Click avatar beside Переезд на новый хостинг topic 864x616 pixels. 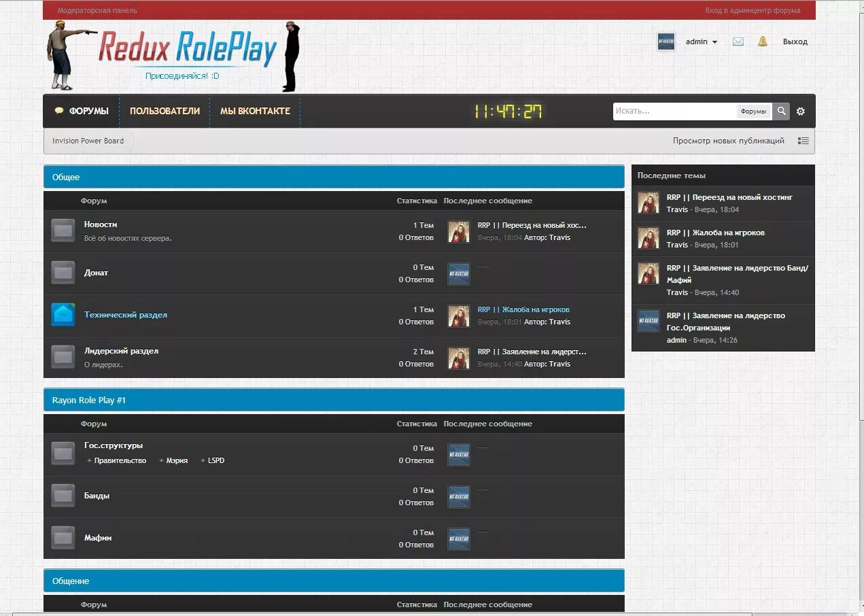[x=649, y=203]
